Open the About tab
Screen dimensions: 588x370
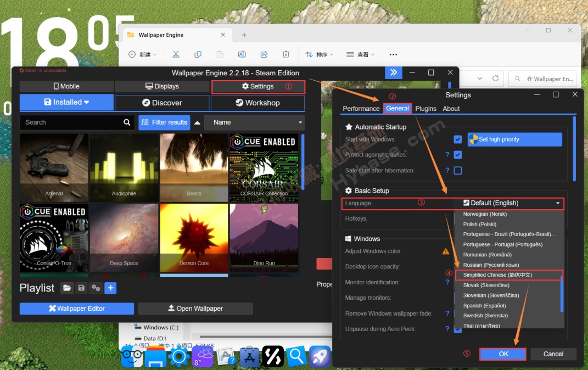click(451, 109)
